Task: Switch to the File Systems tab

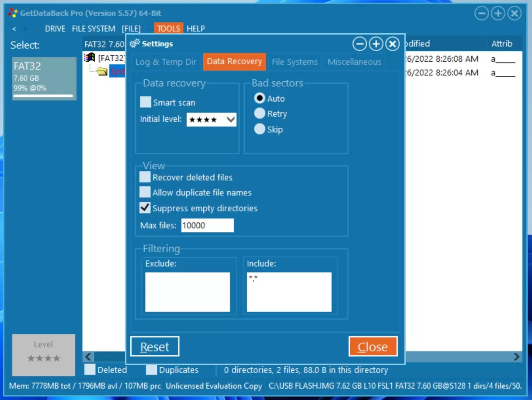Action: click(x=295, y=62)
